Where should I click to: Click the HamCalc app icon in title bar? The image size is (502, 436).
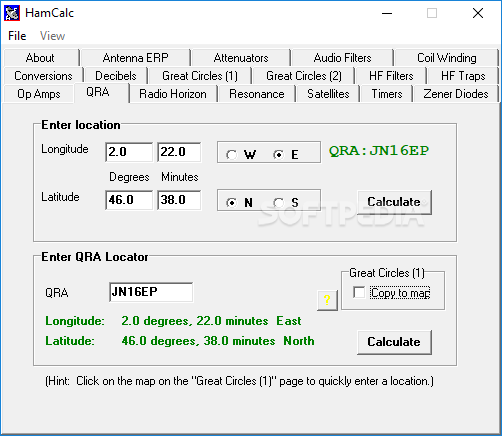click(x=12, y=13)
